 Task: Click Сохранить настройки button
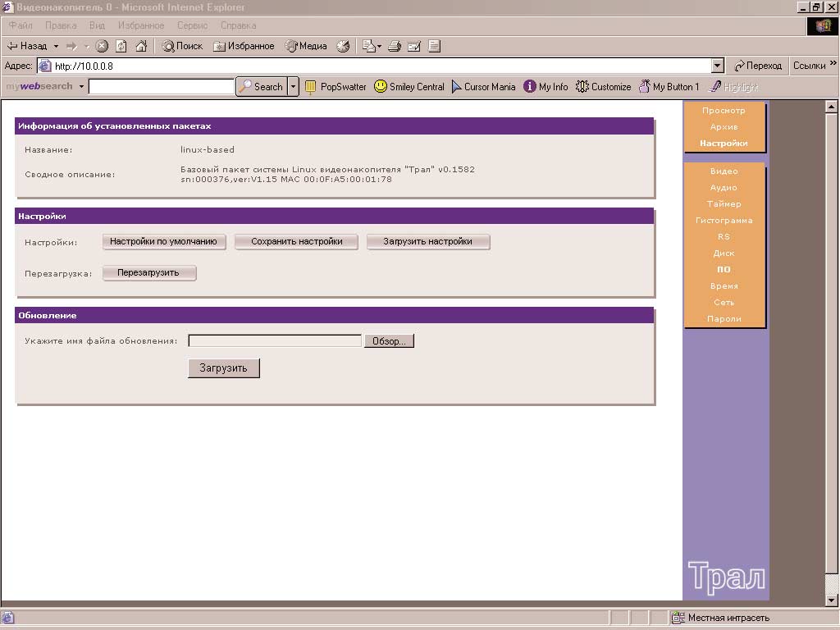tap(296, 241)
